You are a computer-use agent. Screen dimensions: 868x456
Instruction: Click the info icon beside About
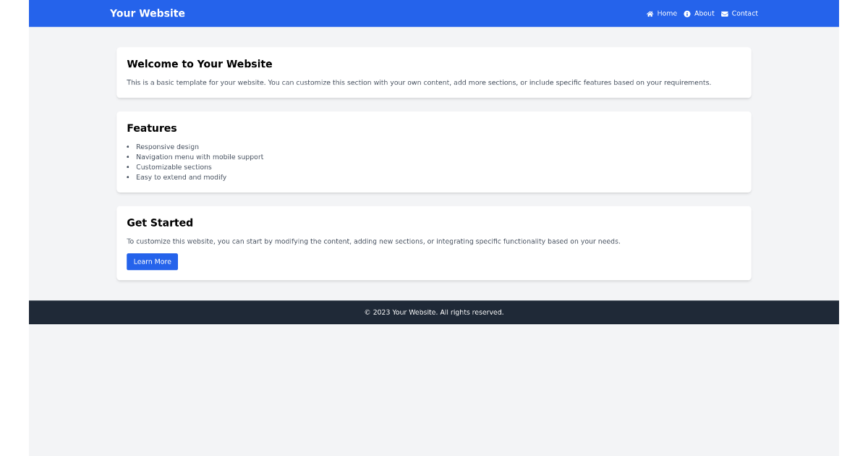click(686, 13)
